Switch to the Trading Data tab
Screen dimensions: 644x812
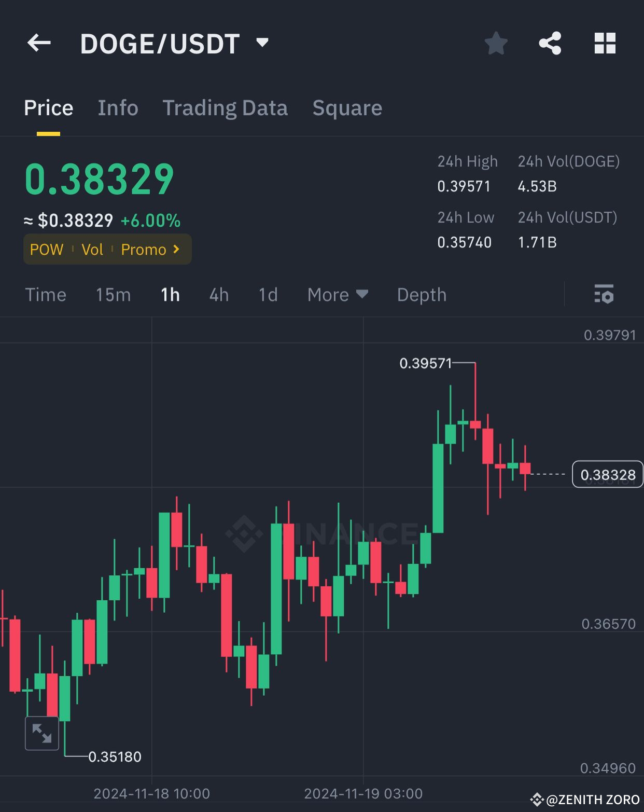225,108
